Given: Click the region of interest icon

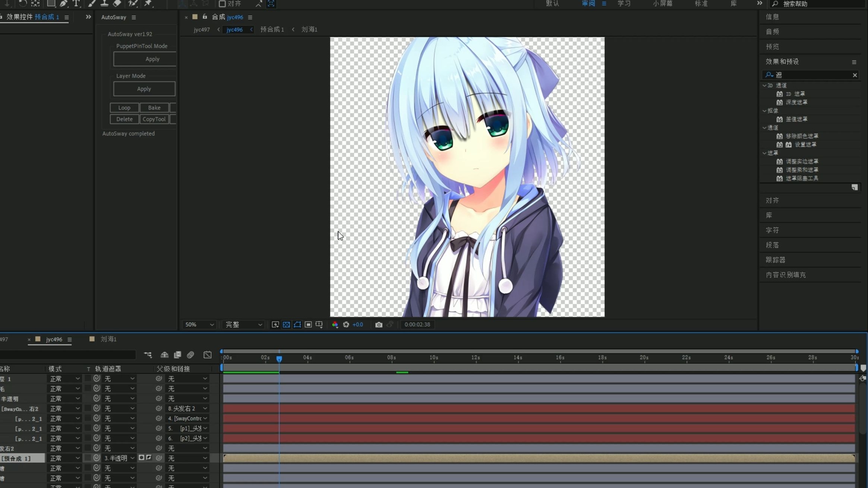Looking at the screenshot, I should (x=308, y=324).
